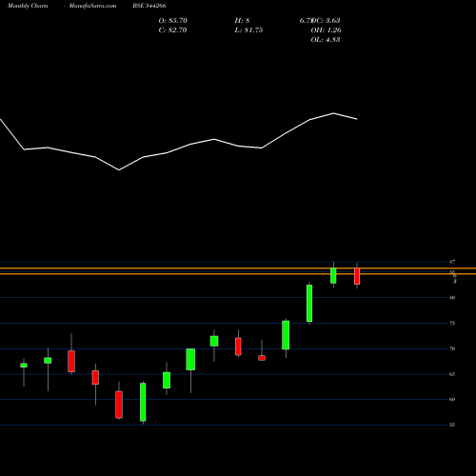
Task: Click the open value "O: 85.70"
Action: (x=173, y=21)
